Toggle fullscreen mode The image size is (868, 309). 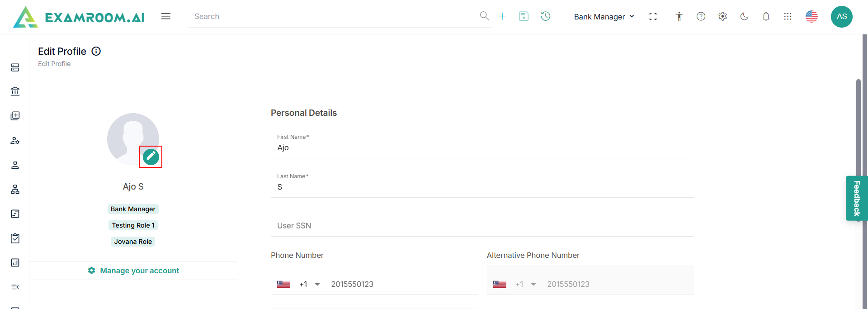[653, 17]
